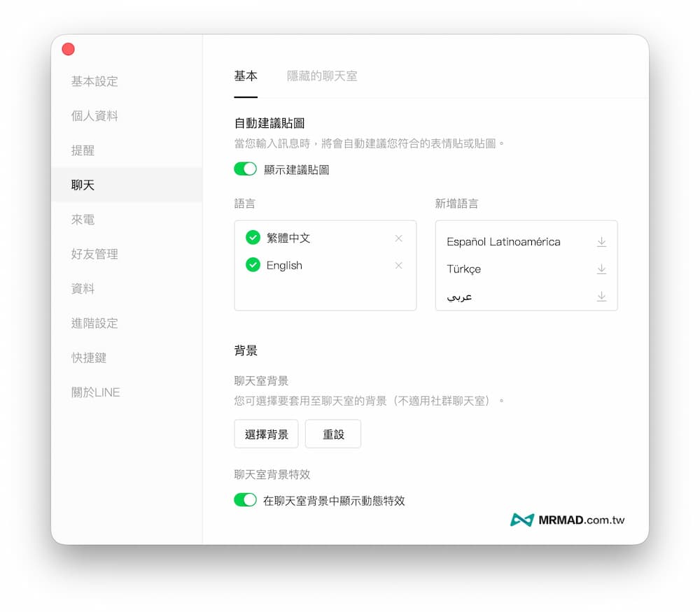Click green checkmark beside English
This screenshot has width=700, height=612.
(253, 265)
